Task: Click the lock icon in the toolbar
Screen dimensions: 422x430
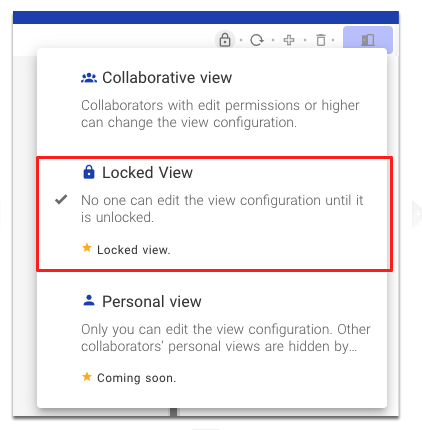Action: [225, 40]
